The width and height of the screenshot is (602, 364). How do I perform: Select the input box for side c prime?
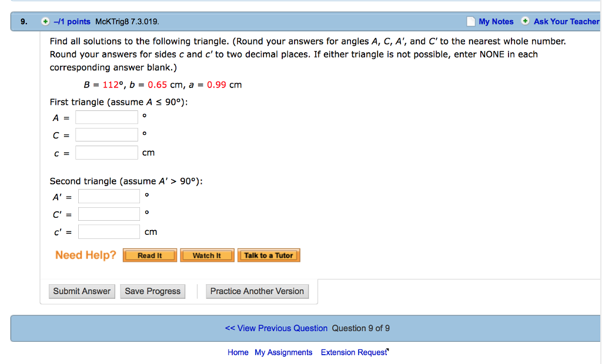click(109, 231)
